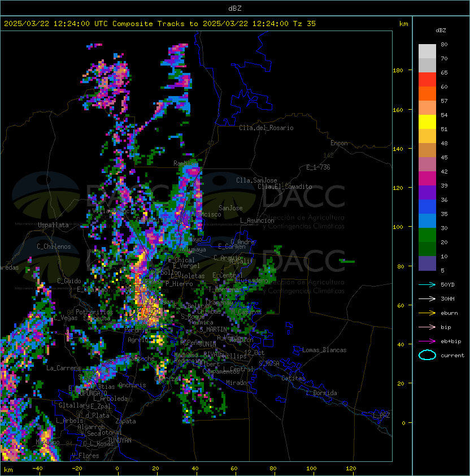This screenshot has width=470, height=476.
Task: Click the V_Flores map label
Action: (85, 456)
